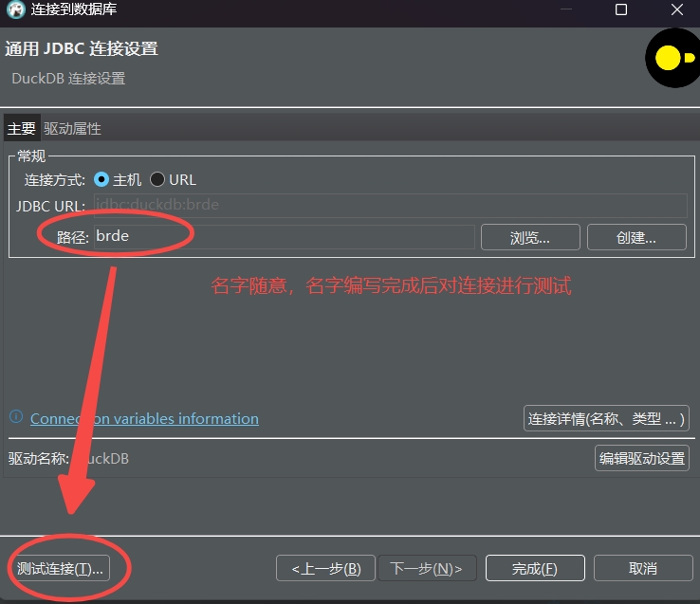Switch to the 驱动属性 tab

pyautogui.click(x=72, y=129)
